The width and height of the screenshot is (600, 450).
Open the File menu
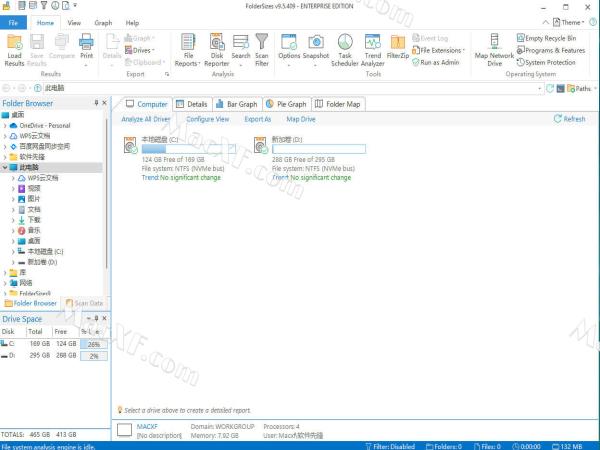point(13,23)
